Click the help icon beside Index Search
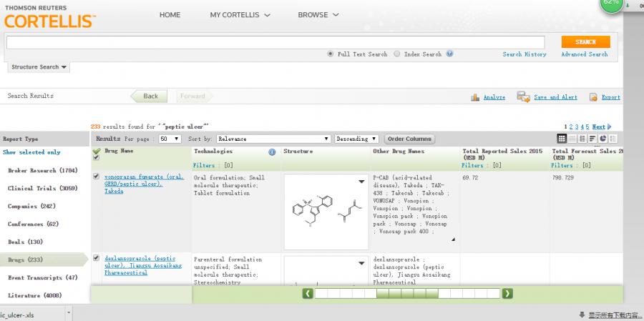This screenshot has width=644, height=321. (450, 54)
